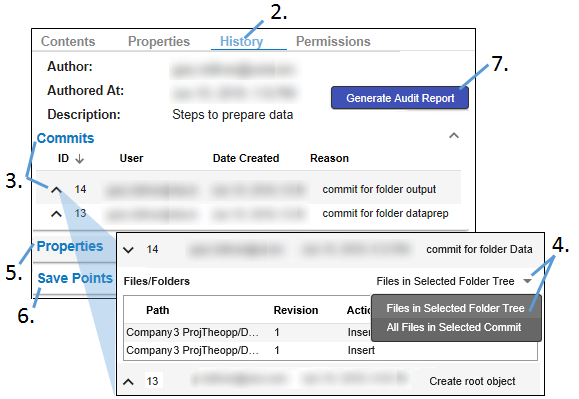Expand the Create root object commit chevron

pyautogui.click(x=128, y=382)
